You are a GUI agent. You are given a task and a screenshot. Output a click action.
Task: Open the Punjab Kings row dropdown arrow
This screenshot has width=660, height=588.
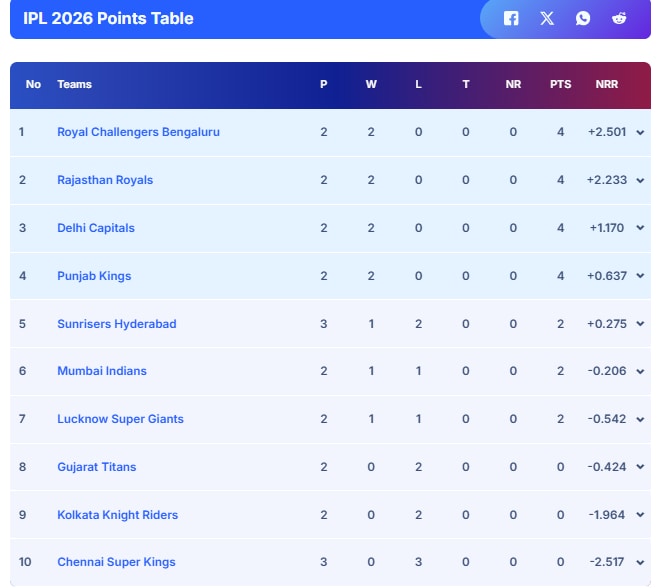[x=640, y=277]
